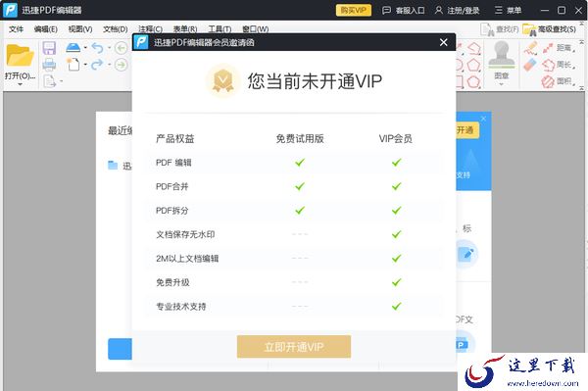Click the blue button at start page bottom

pos(120,349)
